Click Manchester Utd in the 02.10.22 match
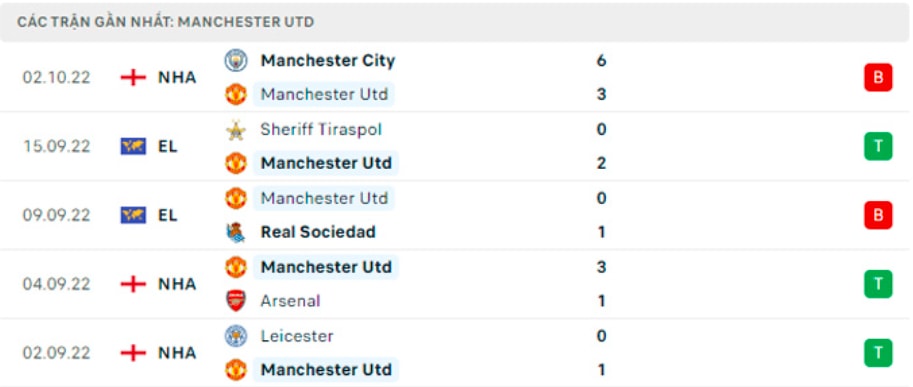 [324, 94]
